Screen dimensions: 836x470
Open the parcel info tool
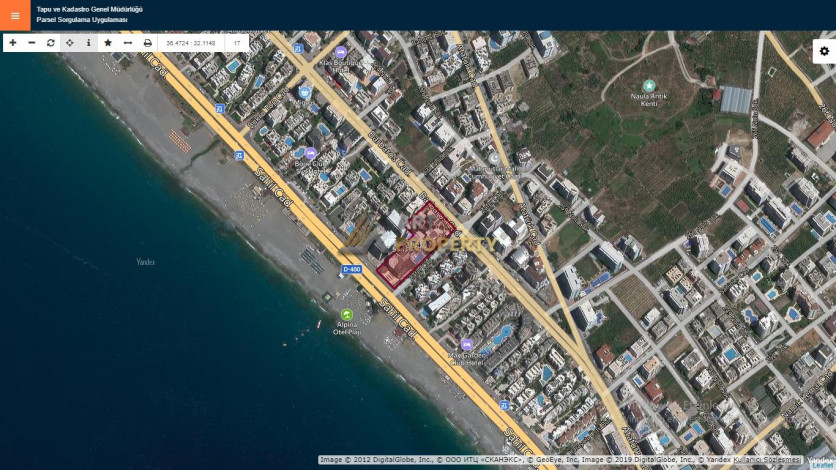coord(89,43)
